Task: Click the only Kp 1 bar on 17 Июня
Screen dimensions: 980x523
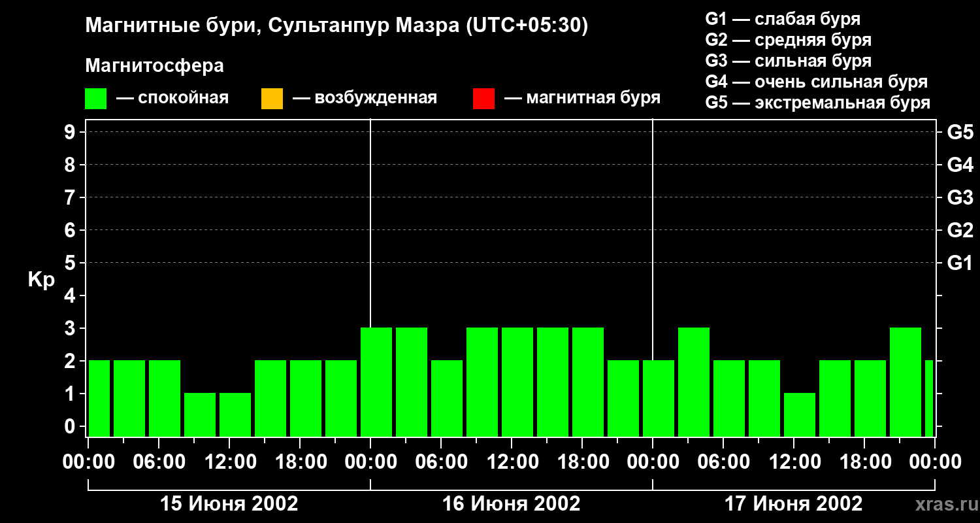Action: coord(800,414)
